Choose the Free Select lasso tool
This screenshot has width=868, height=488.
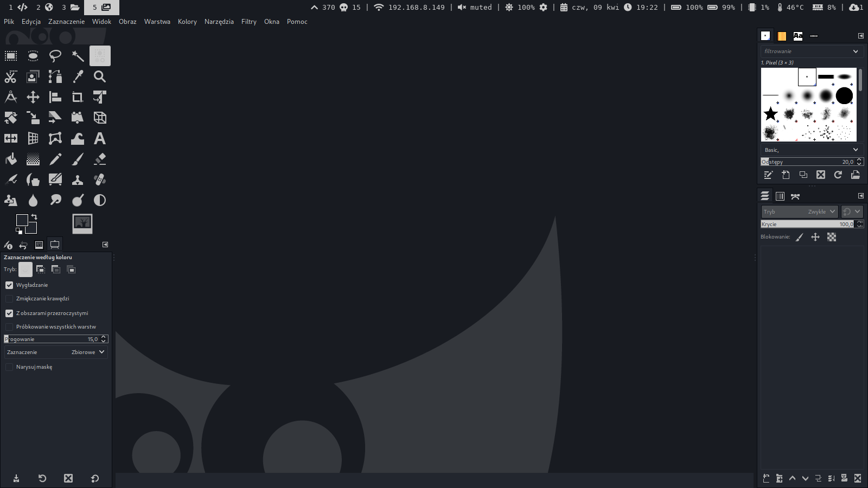pyautogui.click(x=55, y=56)
